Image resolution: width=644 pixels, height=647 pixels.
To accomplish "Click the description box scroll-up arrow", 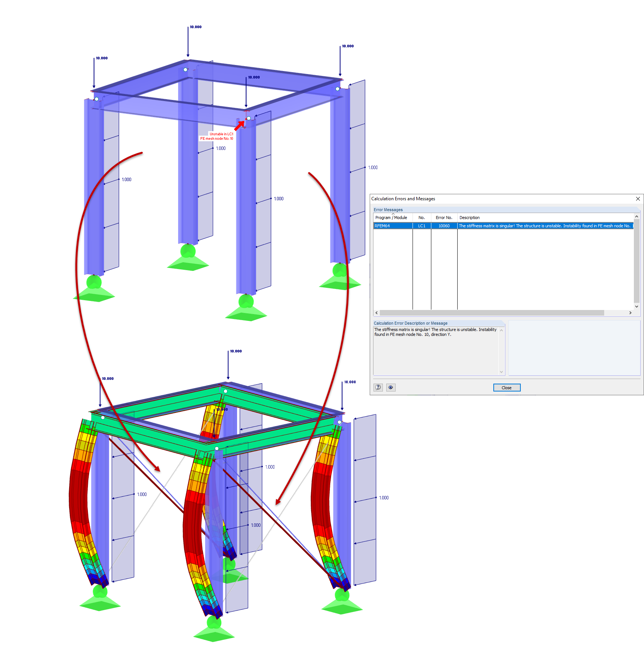I will coord(501,330).
